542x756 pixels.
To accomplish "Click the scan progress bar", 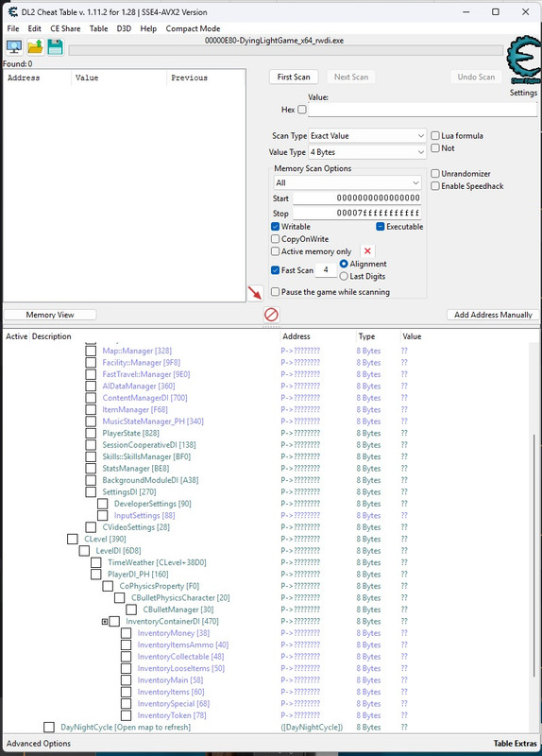I will click(286, 50).
